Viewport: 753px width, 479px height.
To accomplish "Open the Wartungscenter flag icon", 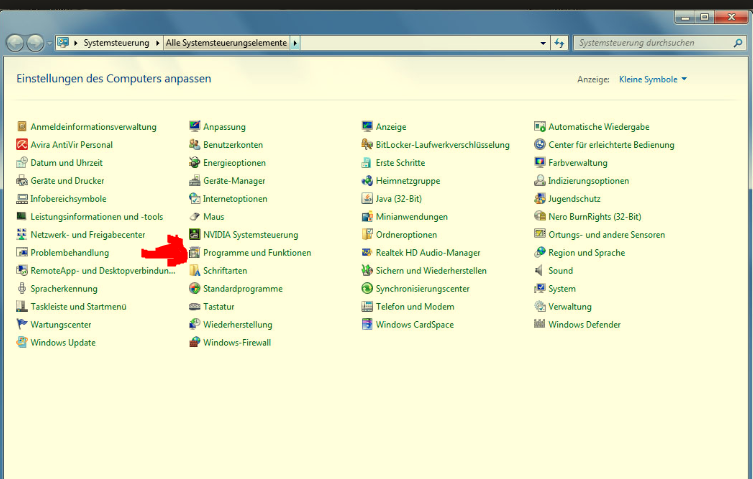I will point(22,324).
